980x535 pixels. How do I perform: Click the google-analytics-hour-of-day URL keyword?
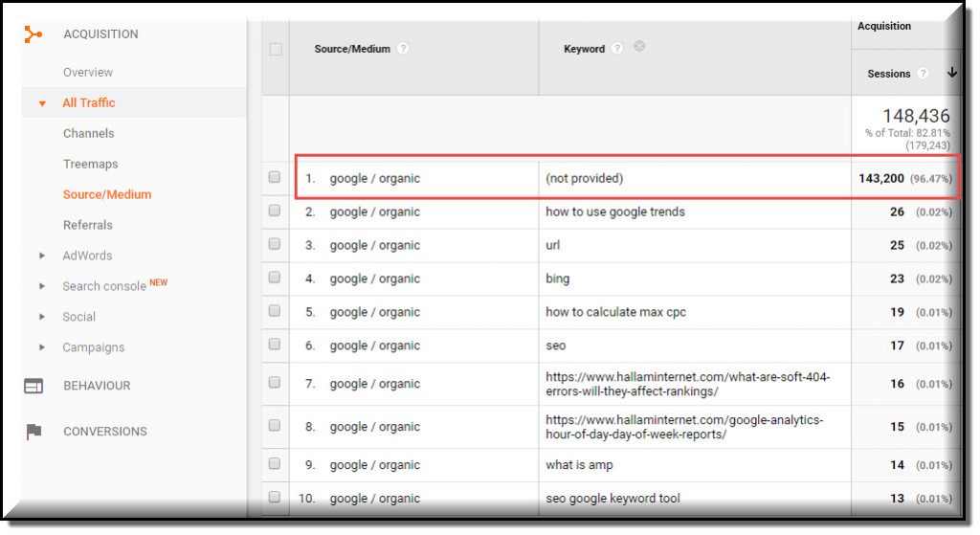[684, 428]
